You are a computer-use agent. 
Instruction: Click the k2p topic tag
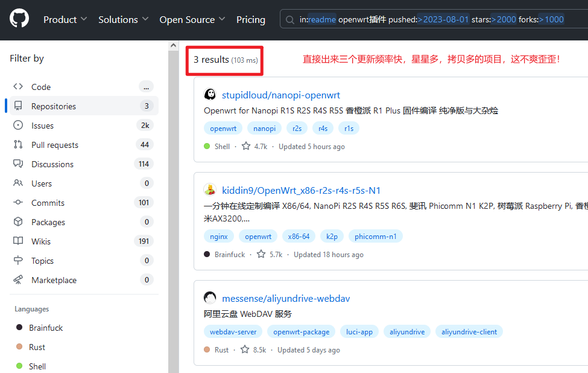(332, 237)
